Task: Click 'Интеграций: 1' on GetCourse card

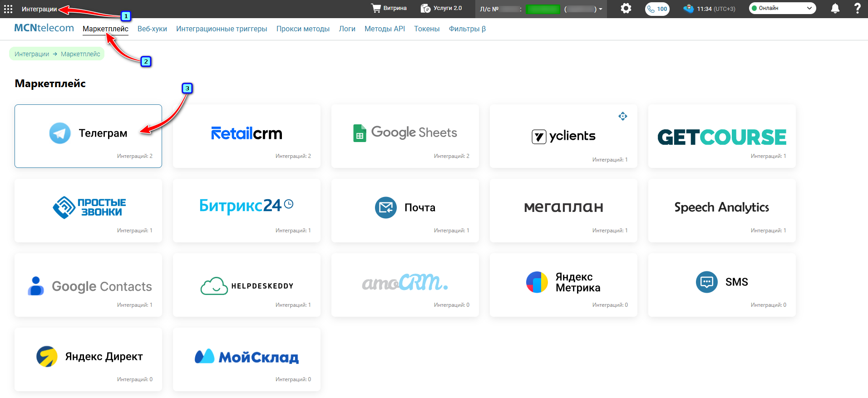Action: (769, 156)
